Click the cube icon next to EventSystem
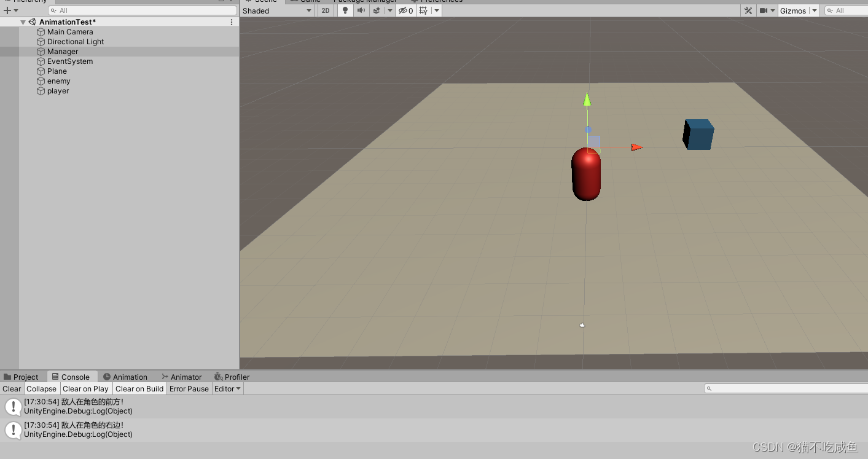 click(x=41, y=61)
